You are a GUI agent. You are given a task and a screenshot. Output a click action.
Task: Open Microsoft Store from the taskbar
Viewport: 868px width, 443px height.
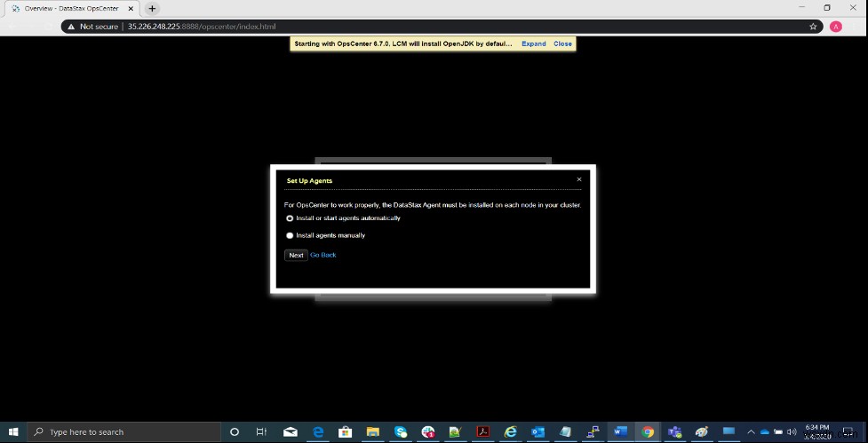click(x=345, y=432)
